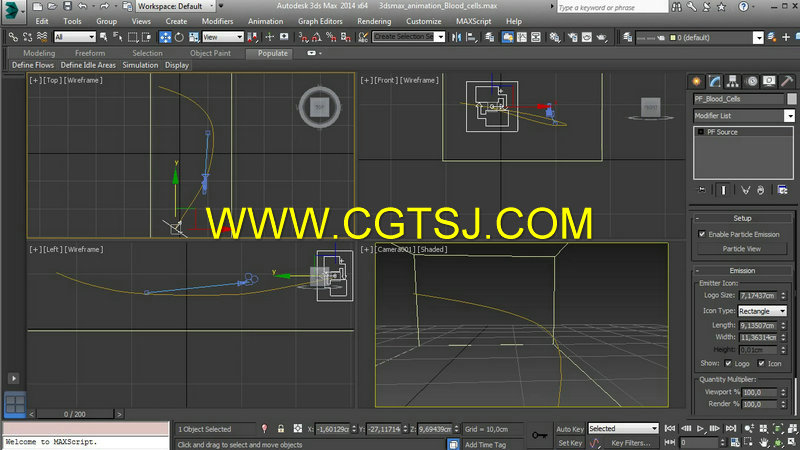
Task: Click the 0 / 200 time slider
Action: [74, 414]
